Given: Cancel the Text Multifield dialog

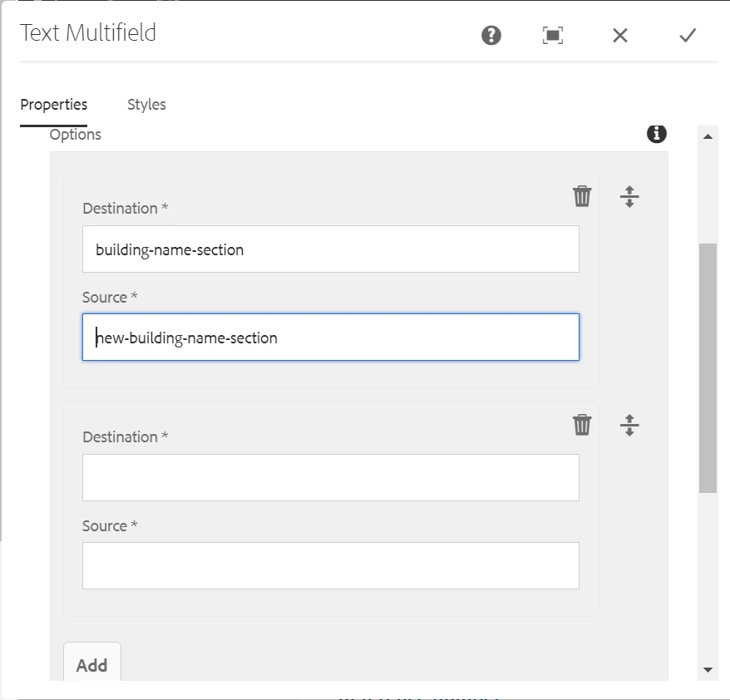Looking at the screenshot, I should point(620,35).
